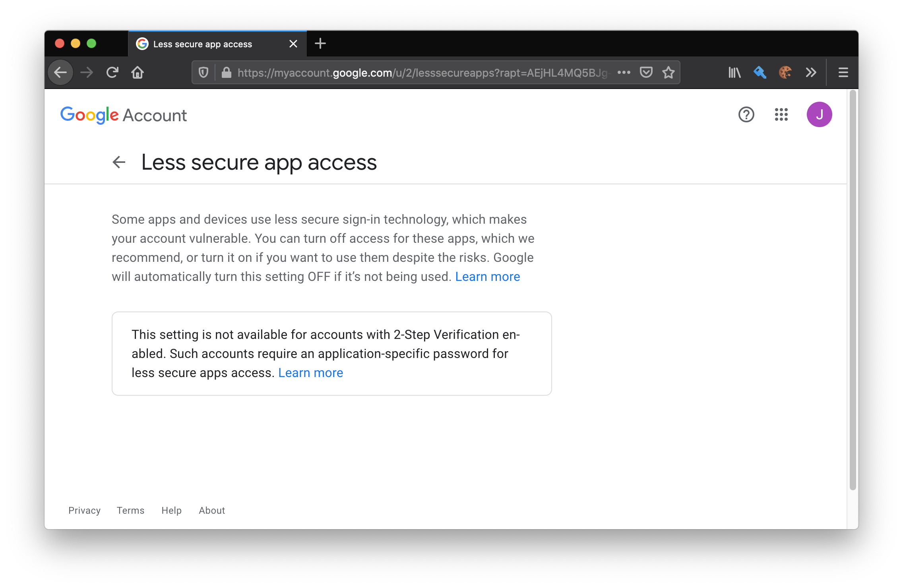View site security padlock information

coord(227,73)
